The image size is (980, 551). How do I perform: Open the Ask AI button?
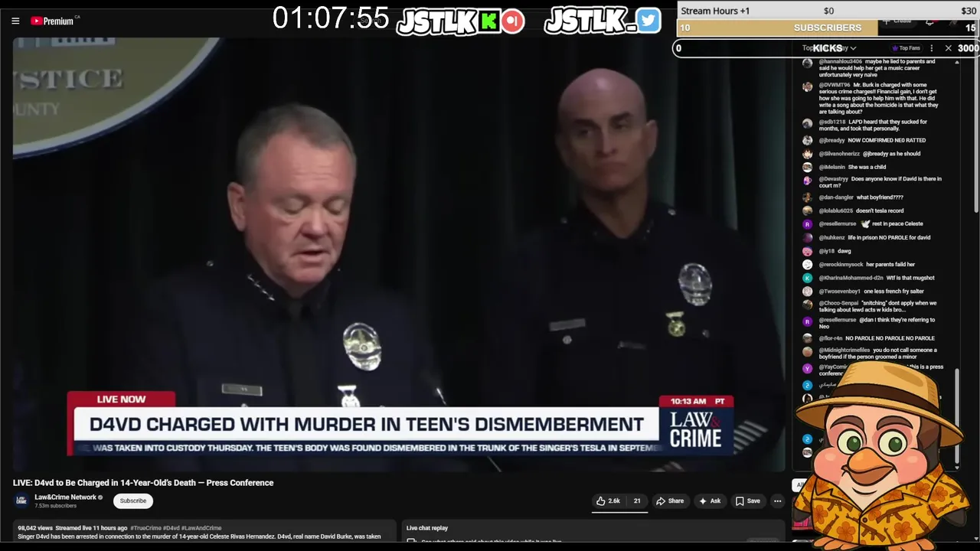[710, 501]
